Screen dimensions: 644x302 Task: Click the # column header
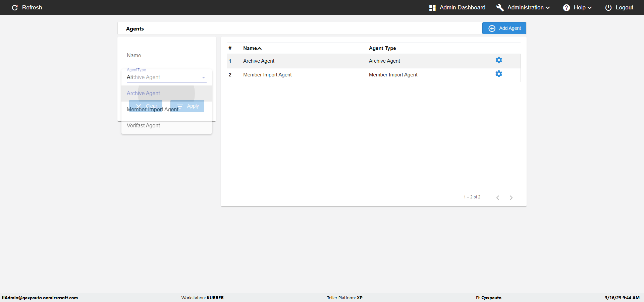230,48
